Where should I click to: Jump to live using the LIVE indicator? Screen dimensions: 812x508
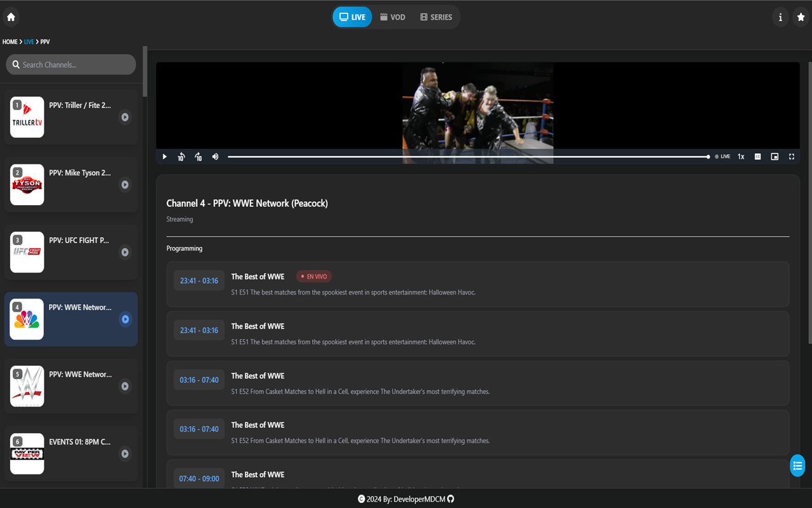click(x=722, y=156)
